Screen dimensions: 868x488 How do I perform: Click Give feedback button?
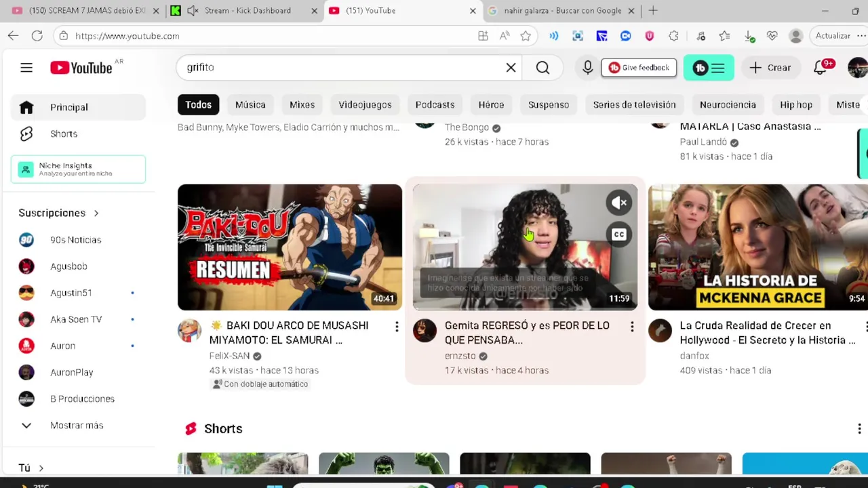[x=638, y=67]
